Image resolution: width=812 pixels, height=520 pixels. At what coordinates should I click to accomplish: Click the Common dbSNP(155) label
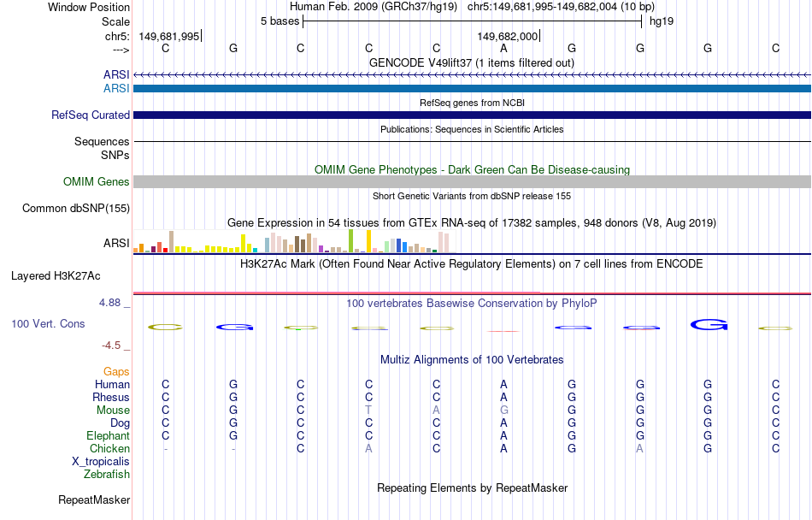point(75,208)
